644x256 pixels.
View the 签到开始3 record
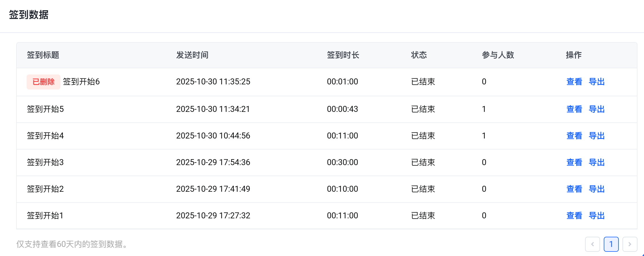tap(574, 162)
